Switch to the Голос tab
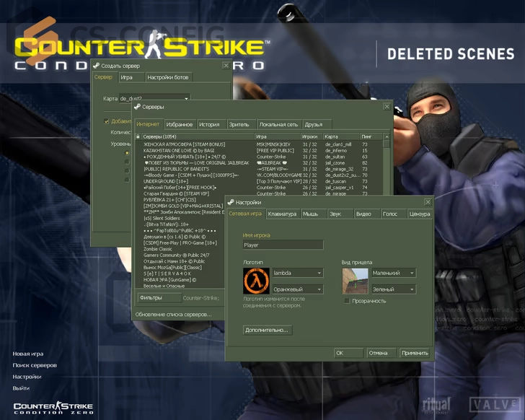Screen dimensions: 525x420 click(394, 214)
